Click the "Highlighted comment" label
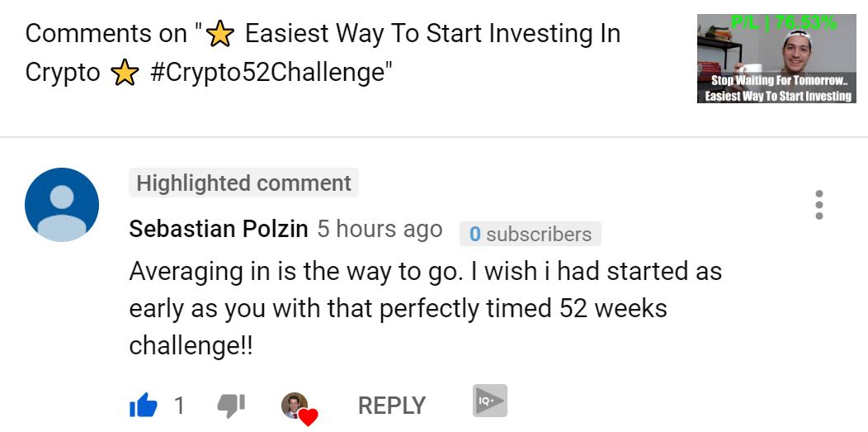This screenshot has width=868, height=432. [243, 183]
